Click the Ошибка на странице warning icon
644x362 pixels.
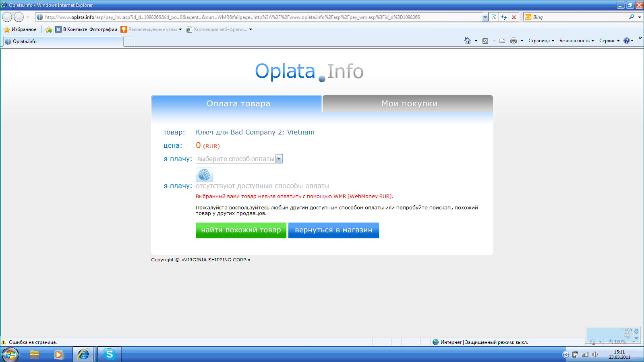coord(4,342)
